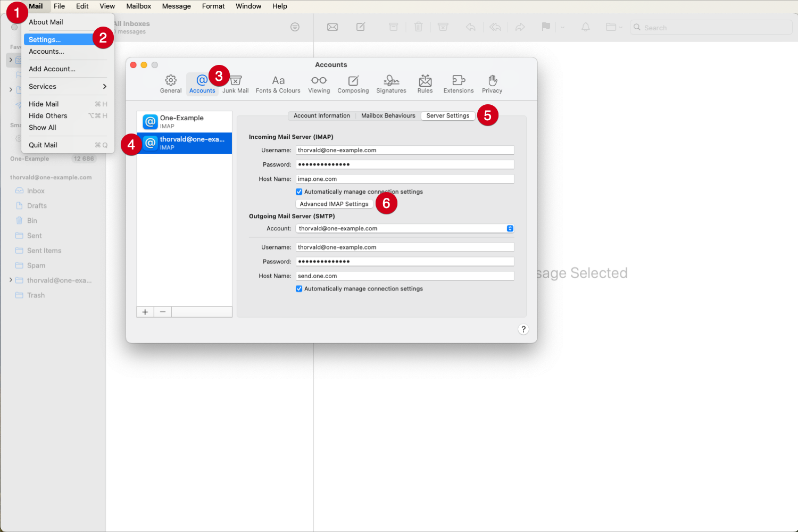Screen dimensions: 798x532
Task: Open the General settings pane
Action: coord(170,84)
